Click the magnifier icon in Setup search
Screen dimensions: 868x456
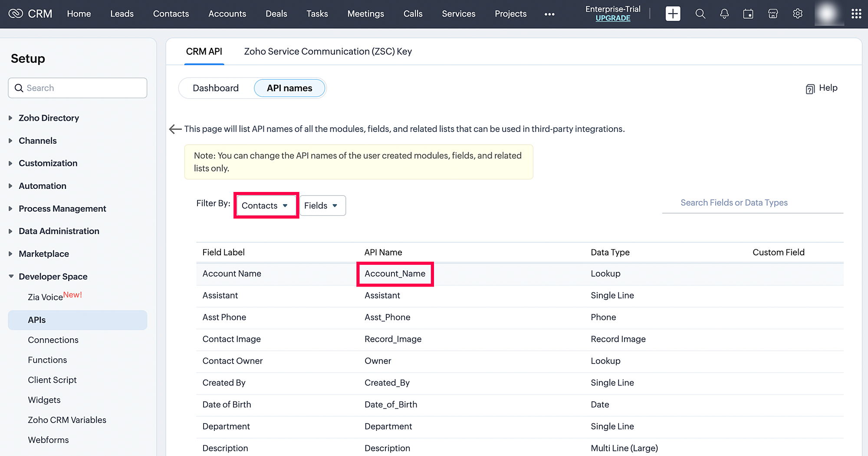click(x=19, y=88)
